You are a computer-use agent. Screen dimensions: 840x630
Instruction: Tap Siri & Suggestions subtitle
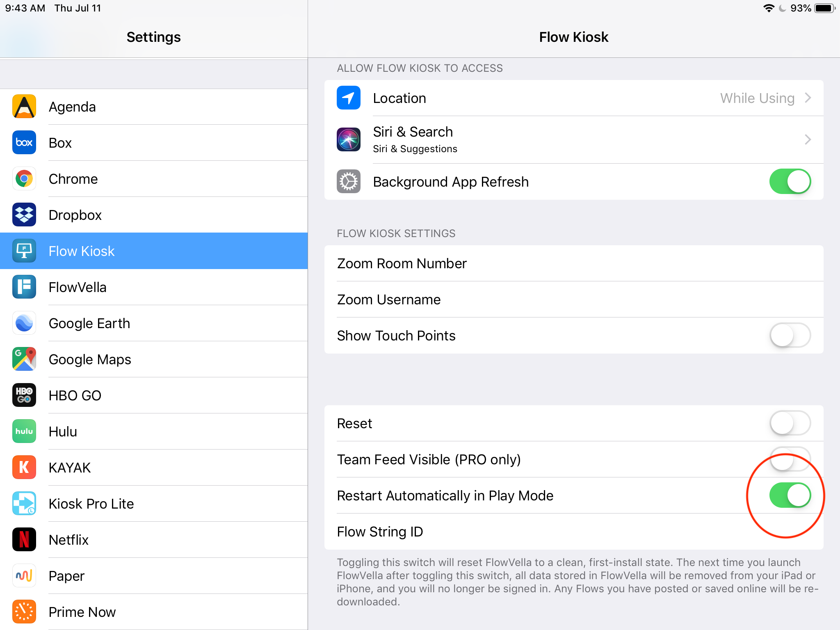[415, 149]
